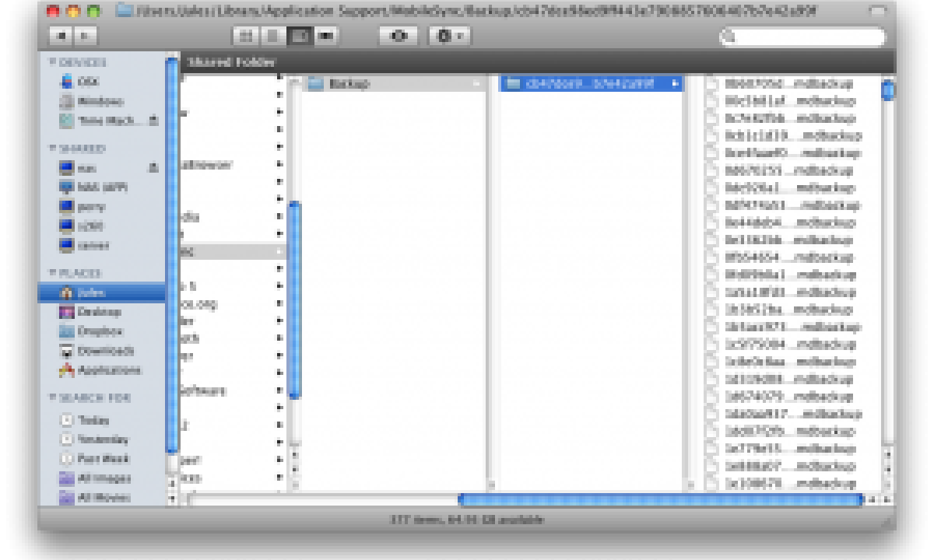Open Applications in the sidebar
Image resolution: width=934 pixels, height=560 pixels.
[x=108, y=370]
